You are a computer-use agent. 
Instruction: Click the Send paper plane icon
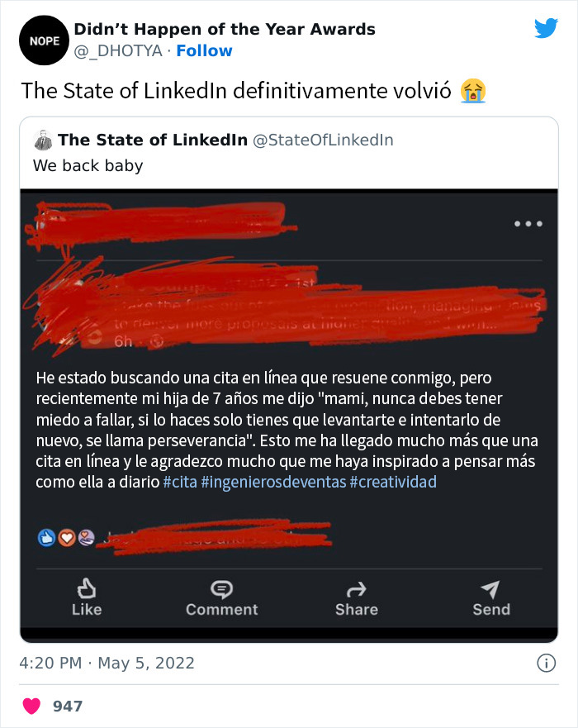[x=490, y=590]
